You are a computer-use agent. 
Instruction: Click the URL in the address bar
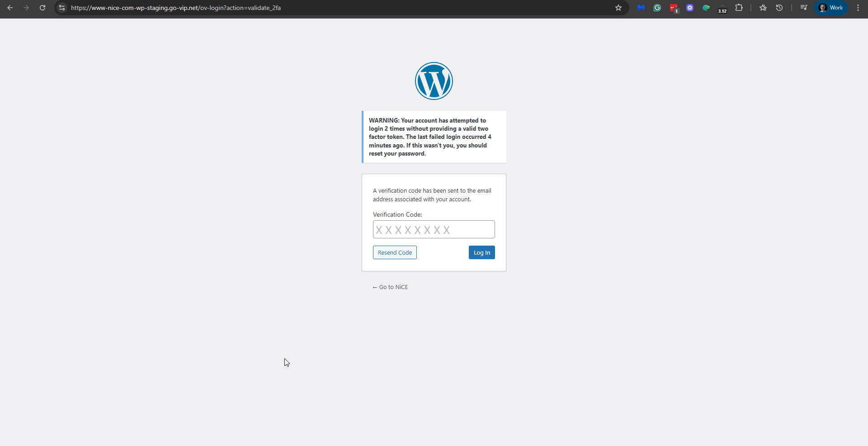pyautogui.click(x=176, y=8)
